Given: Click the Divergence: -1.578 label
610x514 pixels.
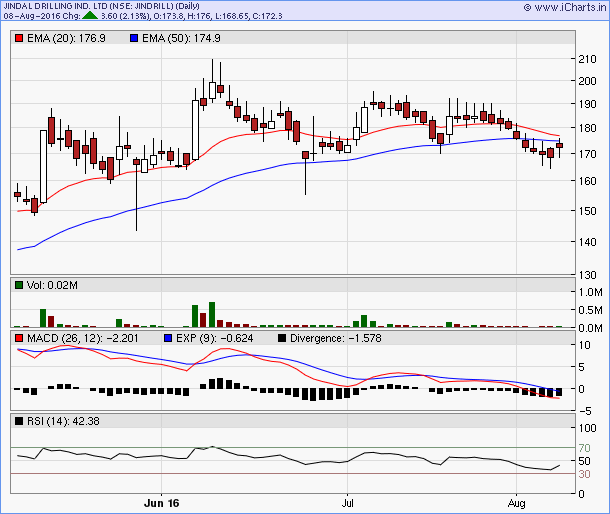Looking at the screenshot, I should [x=336, y=338].
